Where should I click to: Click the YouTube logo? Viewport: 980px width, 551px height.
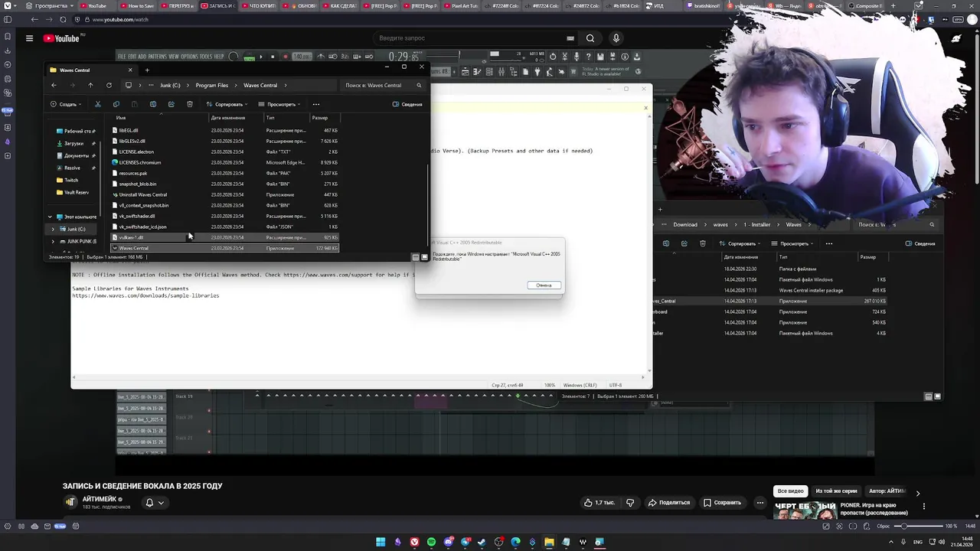click(61, 38)
